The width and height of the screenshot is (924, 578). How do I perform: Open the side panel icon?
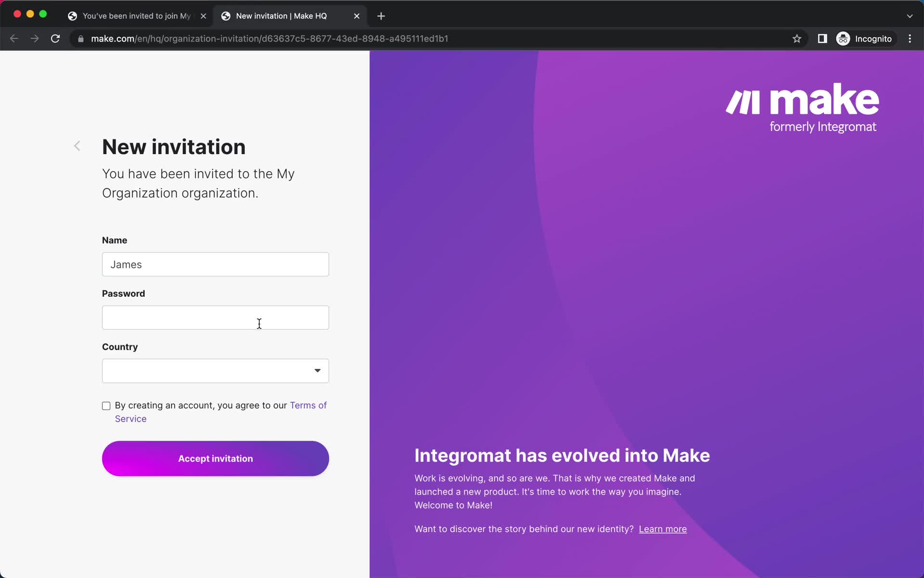pos(822,39)
